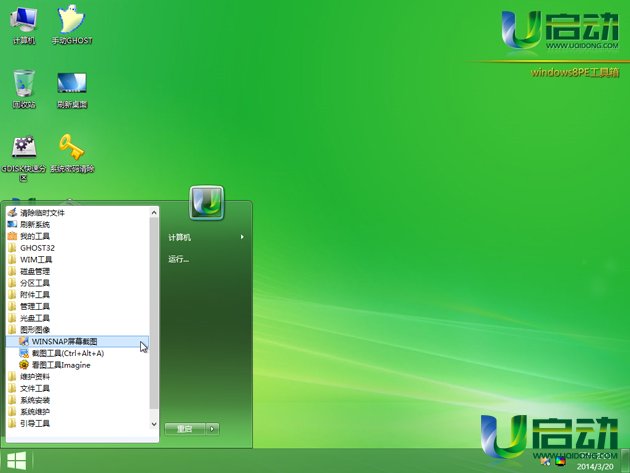Click 运行... in the Start menu
The height and width of the screenshot is (473, 630).
[x=179, y=259]
